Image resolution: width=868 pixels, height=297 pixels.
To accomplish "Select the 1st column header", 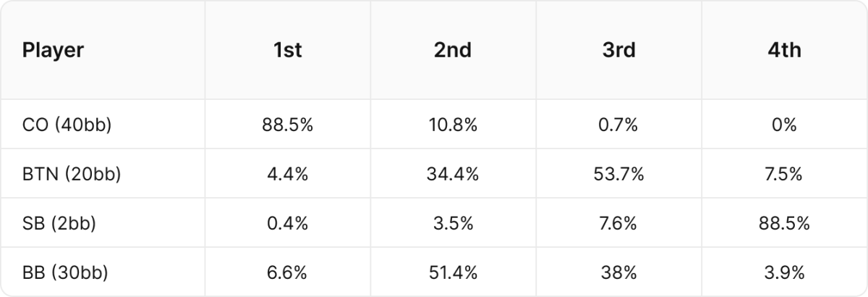I will coord(288,50).
